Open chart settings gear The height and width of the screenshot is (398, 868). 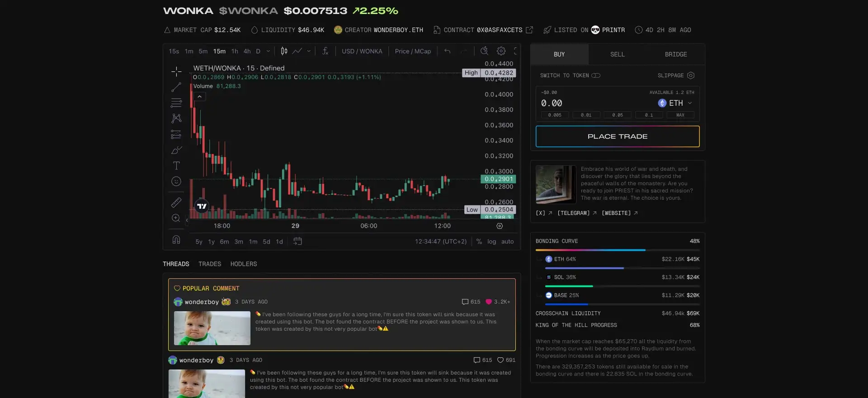(x=501, y=51)
